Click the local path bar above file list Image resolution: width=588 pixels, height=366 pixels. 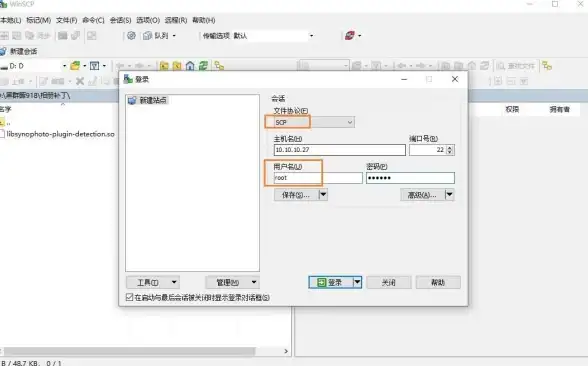[x=59, y=96]
